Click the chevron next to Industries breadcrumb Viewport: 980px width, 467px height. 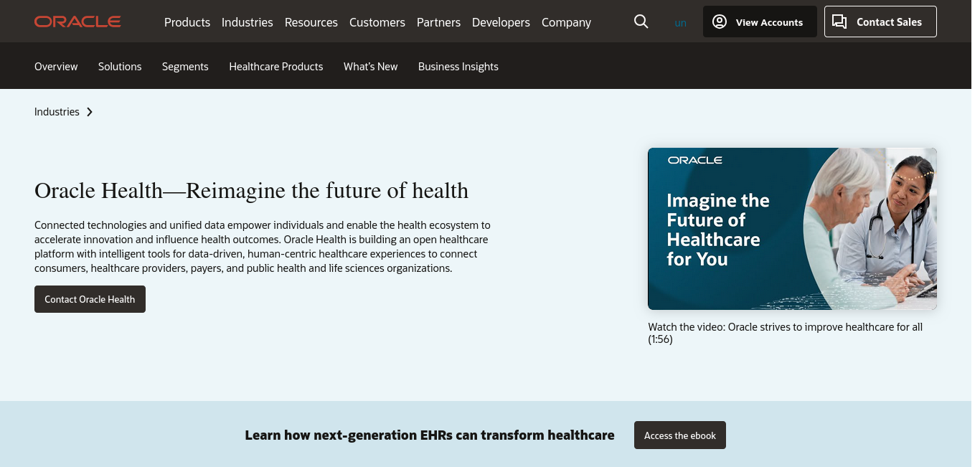90,112
